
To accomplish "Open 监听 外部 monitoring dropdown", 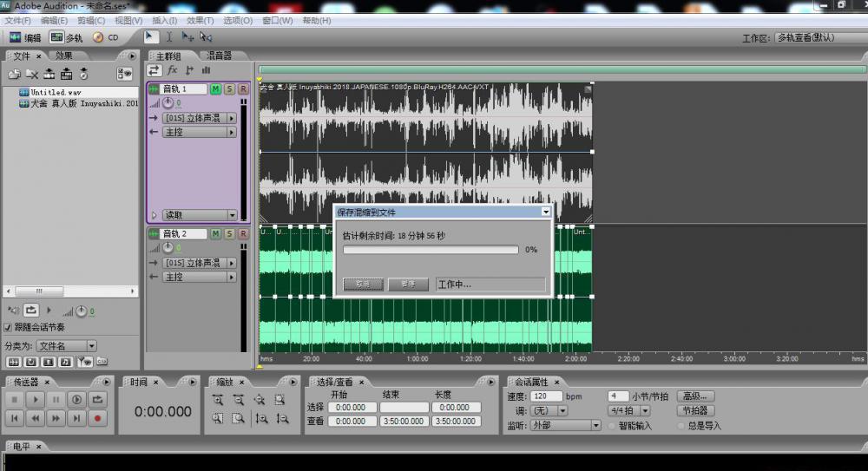I will coord(565,426).
